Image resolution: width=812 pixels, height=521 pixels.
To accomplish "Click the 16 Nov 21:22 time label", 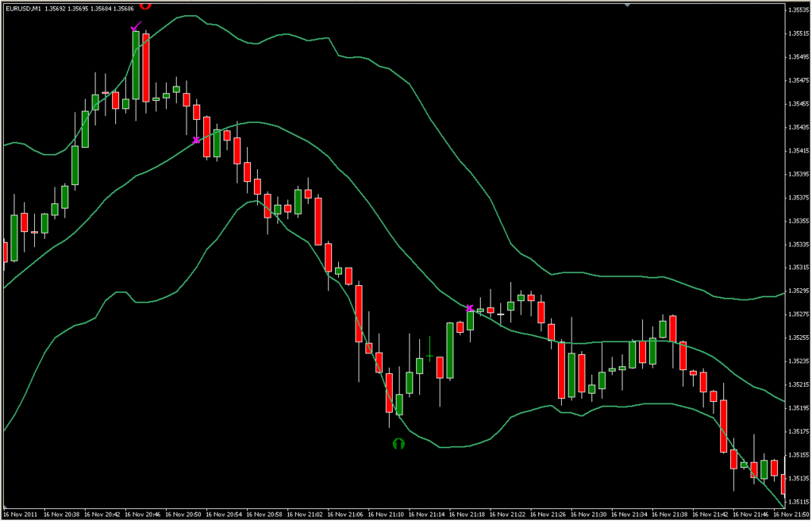I will [x=508, y=515].
